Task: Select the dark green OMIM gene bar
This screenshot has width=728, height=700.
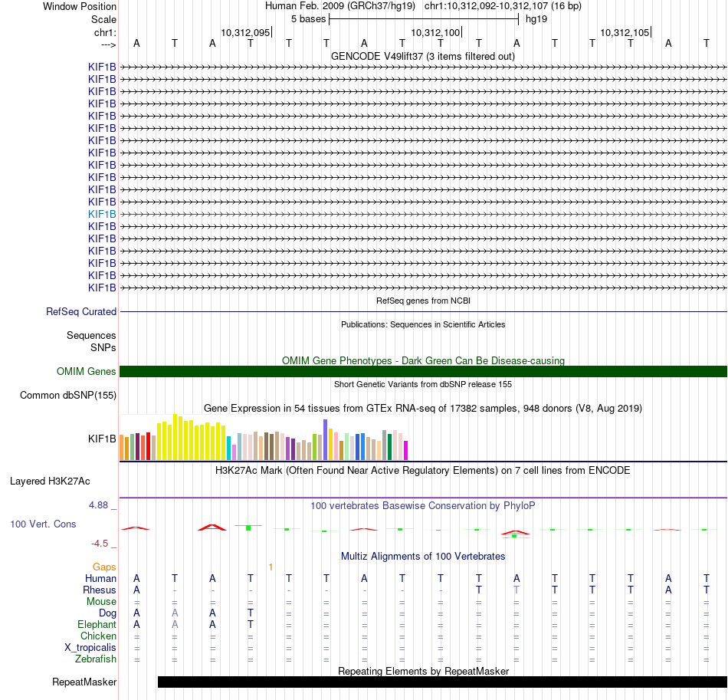Action: pyautogui.click(x=423, y=371)
